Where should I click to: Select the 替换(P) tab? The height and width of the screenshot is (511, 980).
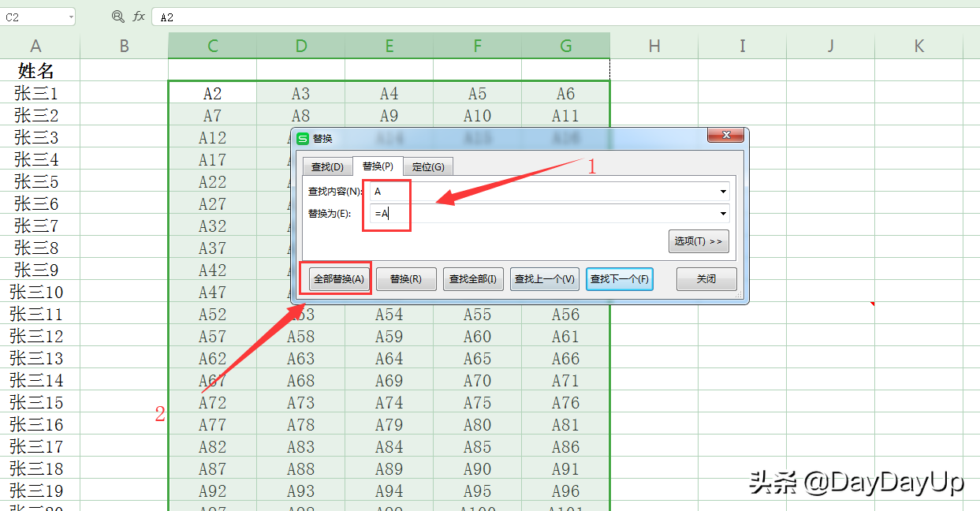point(378,166)
